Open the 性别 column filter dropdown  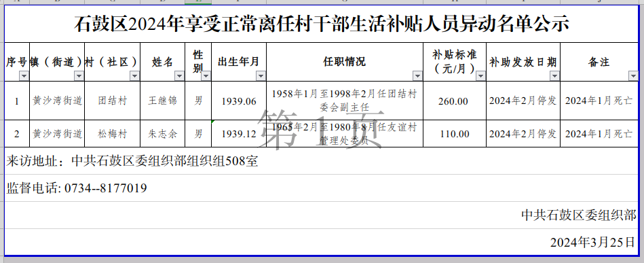point(206,75)
